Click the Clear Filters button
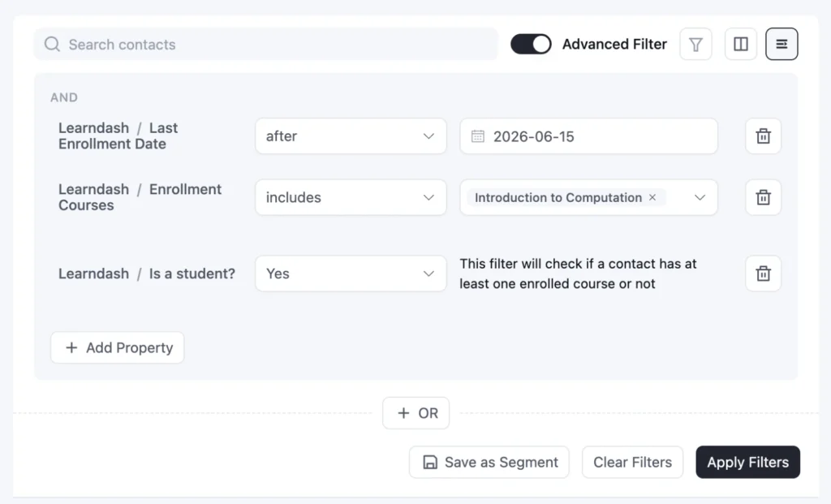Viewport: 831px width, 504px height. coord(632,462)
